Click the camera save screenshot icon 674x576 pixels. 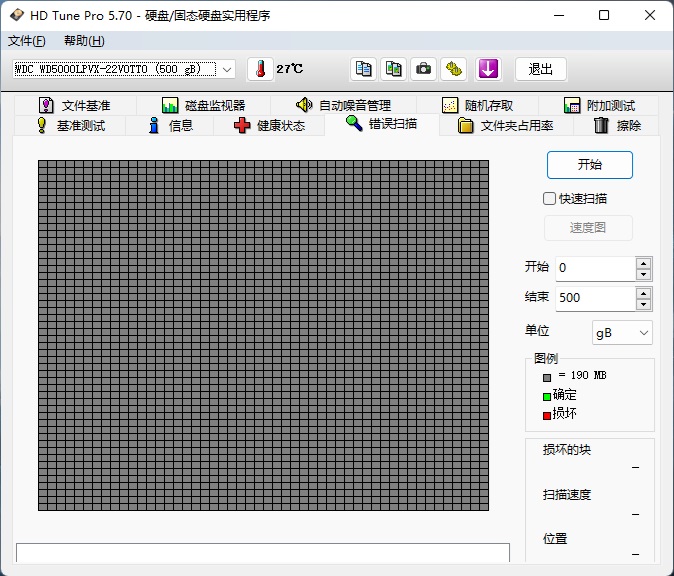click(x=424, y=69)
